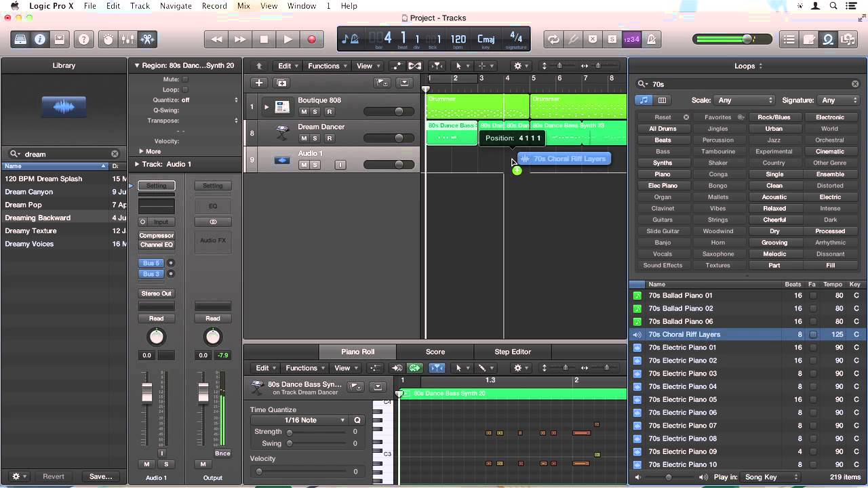Click the Bus 5 send button
Screen dimensions: 868x488
[151, 263]
